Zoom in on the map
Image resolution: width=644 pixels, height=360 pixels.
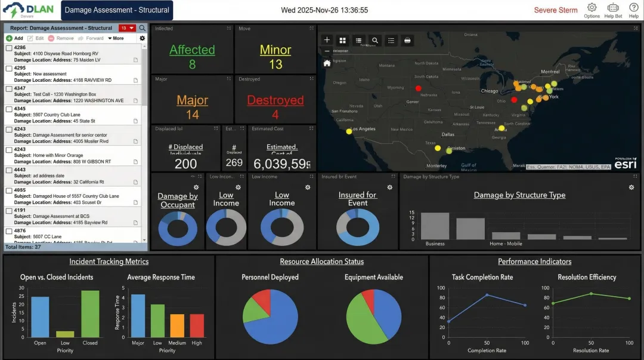coord(327,40)
